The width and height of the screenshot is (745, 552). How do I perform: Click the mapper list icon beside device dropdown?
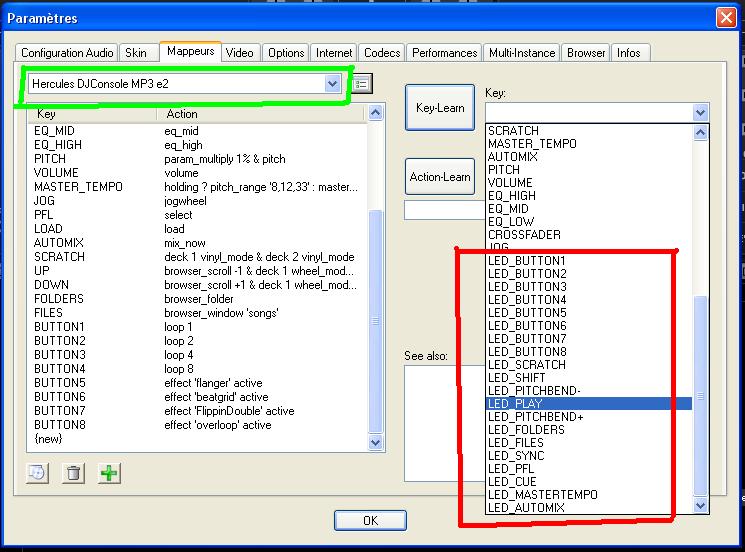pyautogui.click(x=362, y=84)
